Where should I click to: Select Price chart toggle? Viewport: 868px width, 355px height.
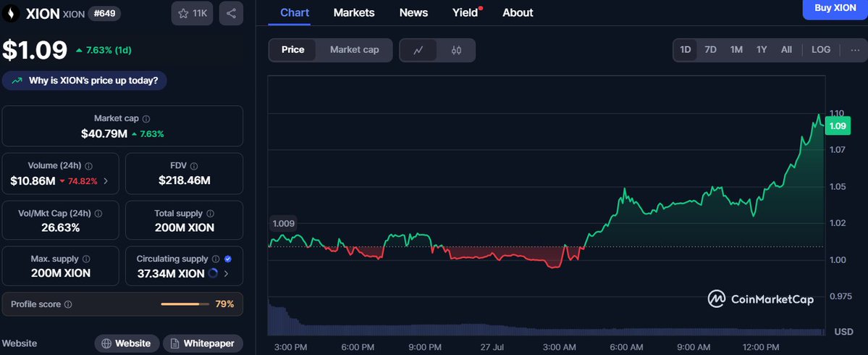pyautogui.click(x=293, y=50)
